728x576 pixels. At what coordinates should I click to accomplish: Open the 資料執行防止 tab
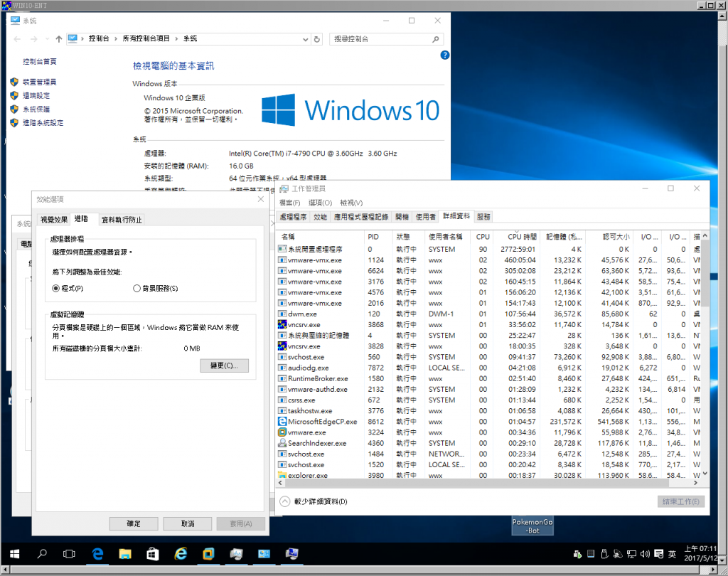click(122, 220)
